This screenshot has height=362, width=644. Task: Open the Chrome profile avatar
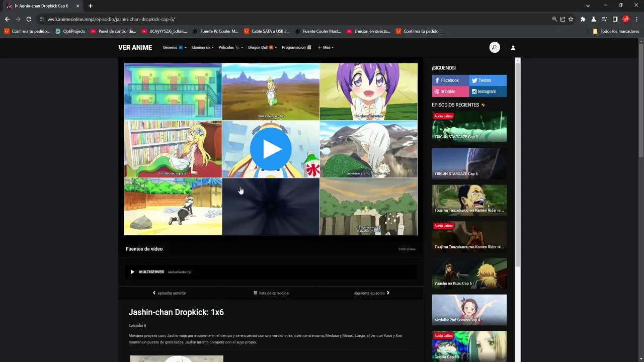tap(626, 19)
